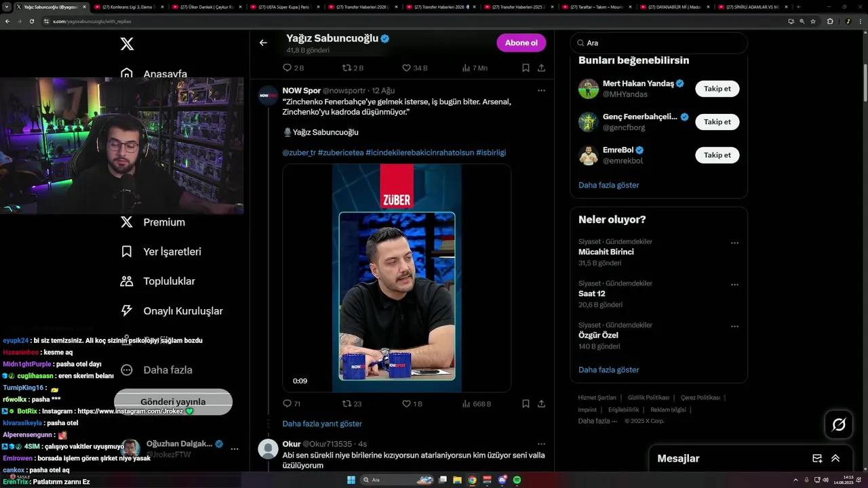Click the X logo in the sidebar
Viewport: 868px width, 488px height.
(127, 44)
